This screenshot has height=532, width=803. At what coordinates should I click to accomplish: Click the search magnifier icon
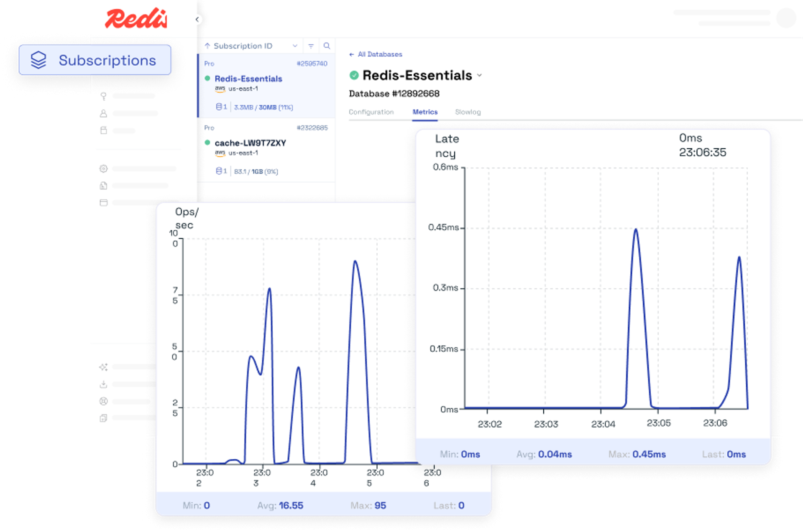(x=327, y=46)
